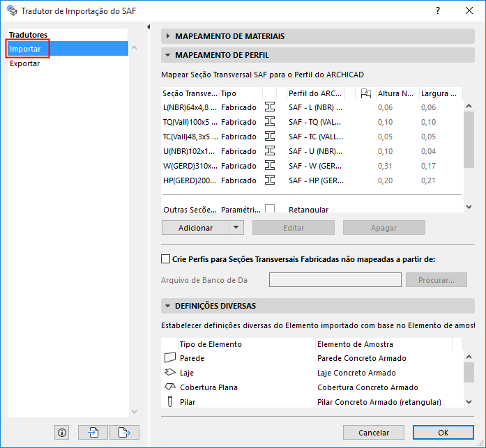Click the Editar button

click(294, 228)
